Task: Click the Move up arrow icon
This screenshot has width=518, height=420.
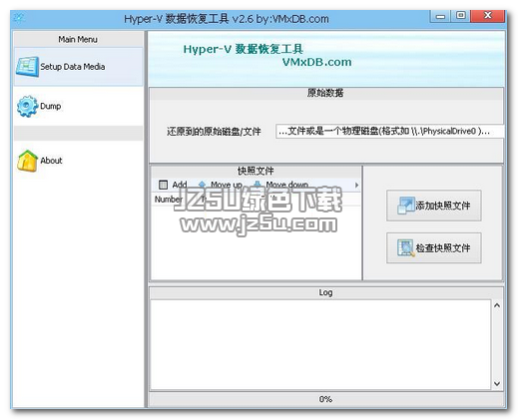Action: click(202, 185)
